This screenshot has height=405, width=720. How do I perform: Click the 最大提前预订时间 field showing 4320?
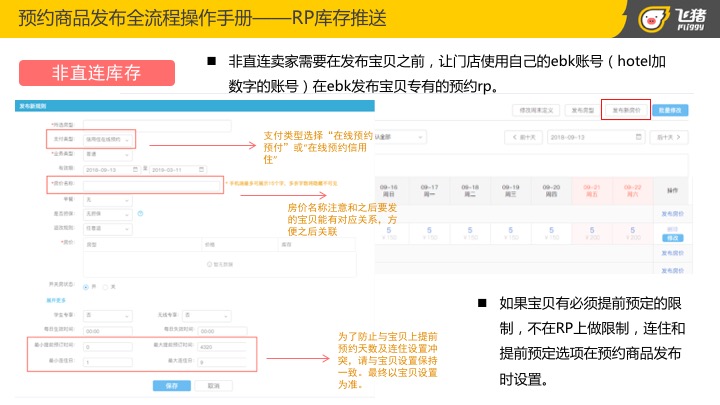pos(223,347)
